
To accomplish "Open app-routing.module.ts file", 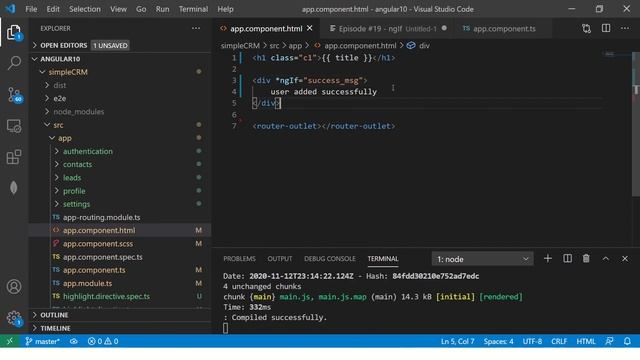I will [x=120, y=217].
